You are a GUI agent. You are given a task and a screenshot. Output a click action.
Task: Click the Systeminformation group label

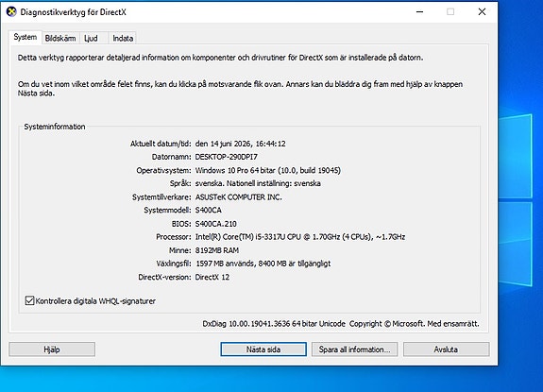click(x=55, y=127)
